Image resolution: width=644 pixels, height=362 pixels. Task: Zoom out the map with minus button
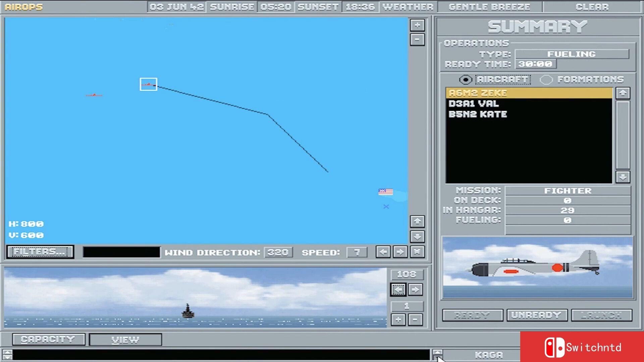417,40
